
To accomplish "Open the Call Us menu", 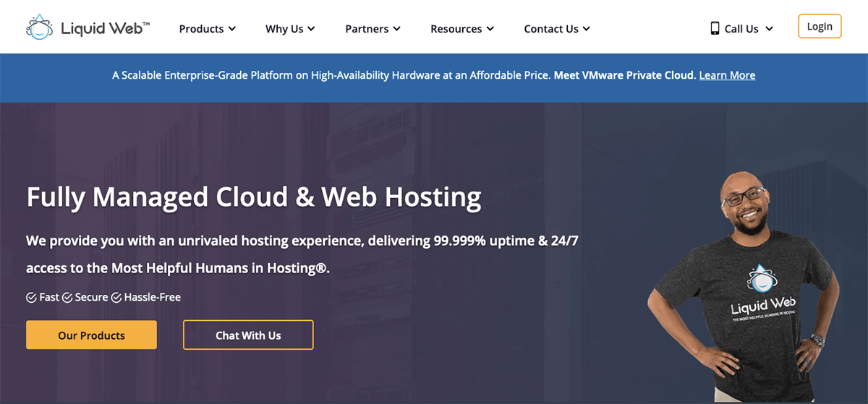I will tap(741, 29).
